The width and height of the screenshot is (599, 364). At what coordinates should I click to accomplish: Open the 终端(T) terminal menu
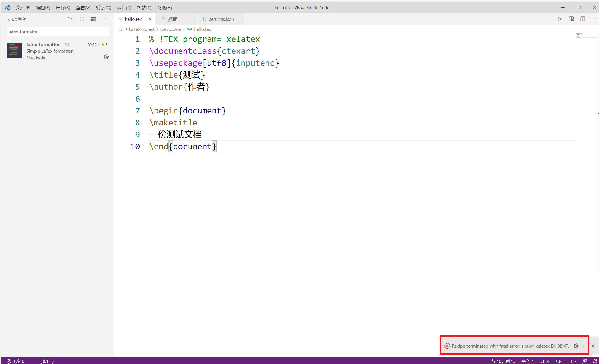click(144, 7)
